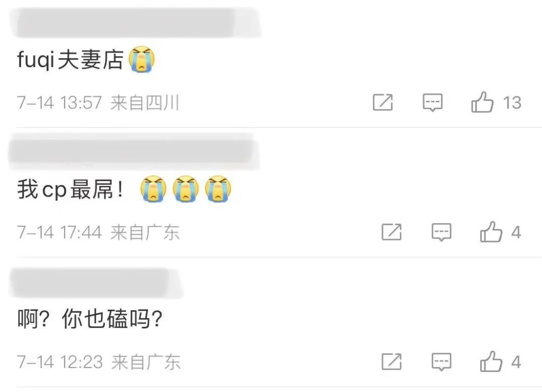
Task: Open blurred username above 我cp最屌
Action: [133, 151]
